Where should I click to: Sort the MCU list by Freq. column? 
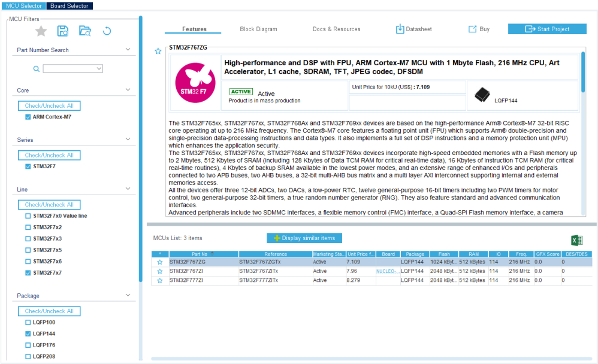coord(521,254)
